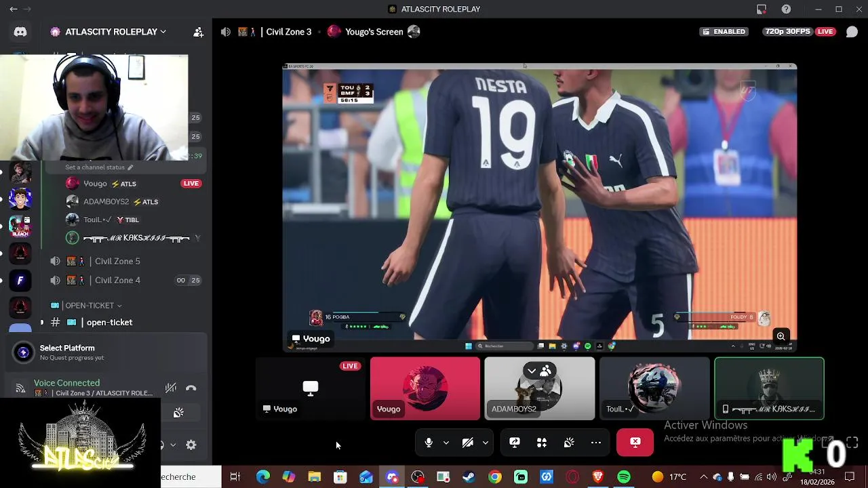Join the Civil Zone 5 voice channel
This screenshot has height=488, width=868.
(124, 262)
